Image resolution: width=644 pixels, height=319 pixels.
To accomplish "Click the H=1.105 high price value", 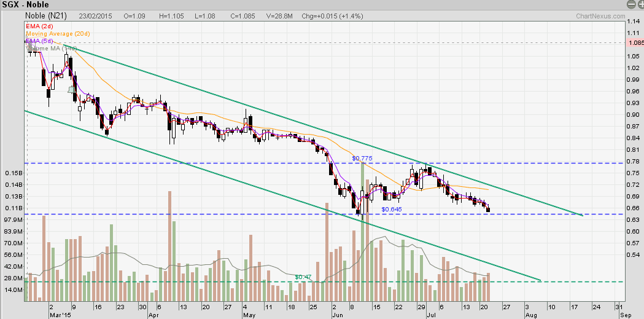I will 171,16.
